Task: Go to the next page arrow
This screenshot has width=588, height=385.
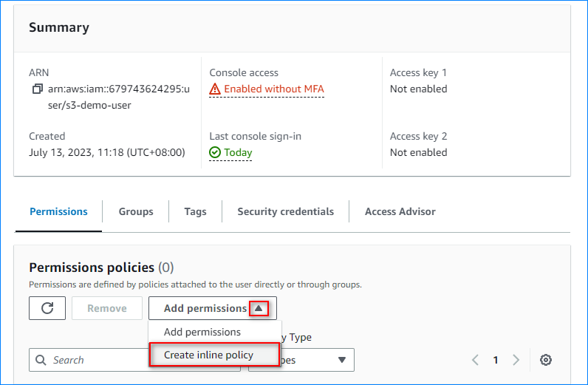Action: point(516,360)
